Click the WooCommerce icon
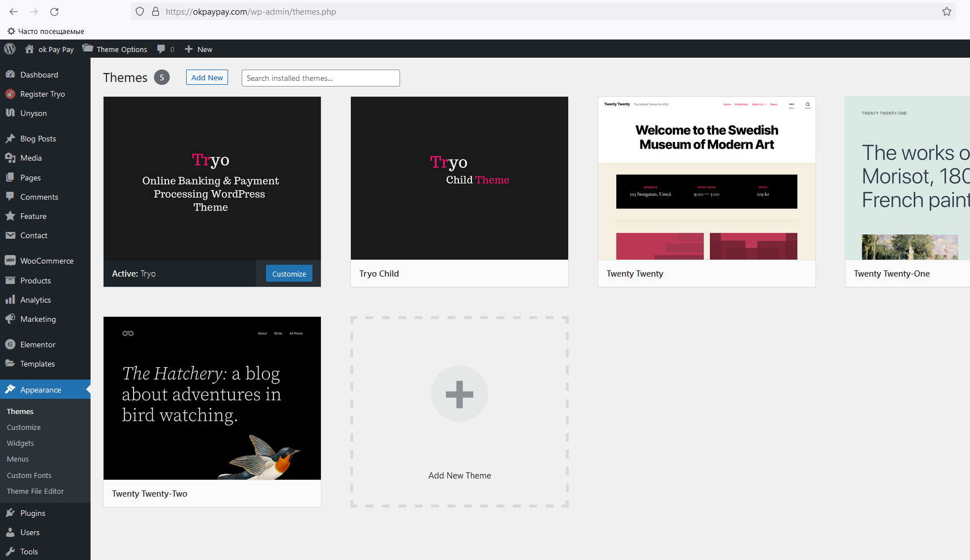The image size is (970, 560). coord(10,260)
